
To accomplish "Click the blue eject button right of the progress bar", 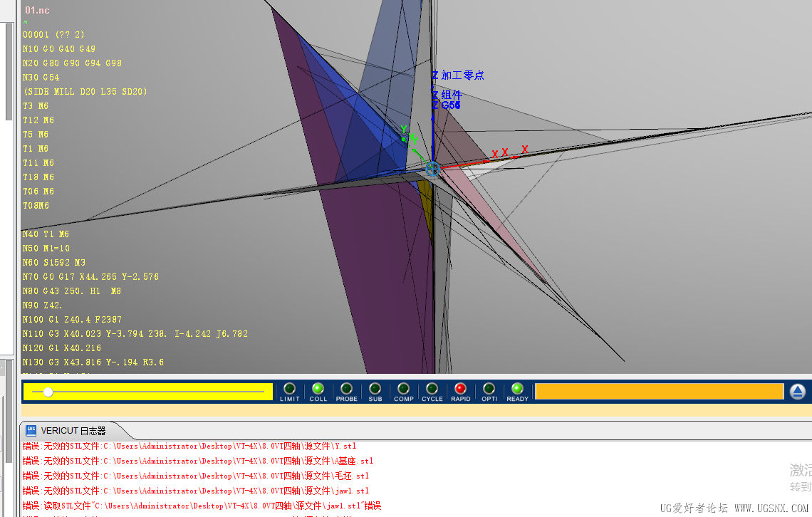I will pos(798,391).
